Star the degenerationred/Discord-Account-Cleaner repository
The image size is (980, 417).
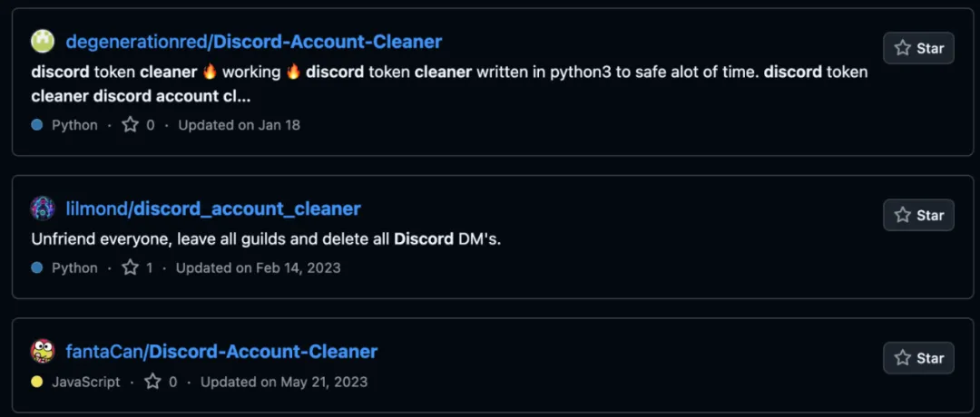[918, 48]
